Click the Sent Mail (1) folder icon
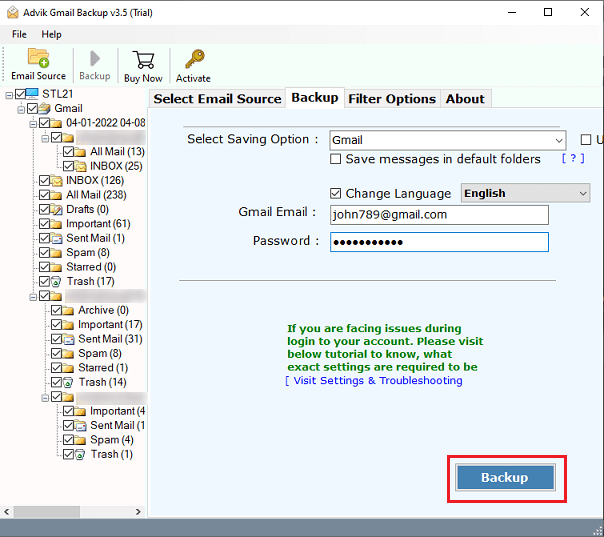This screenshot has width=604, height=537. coord(56,238)
